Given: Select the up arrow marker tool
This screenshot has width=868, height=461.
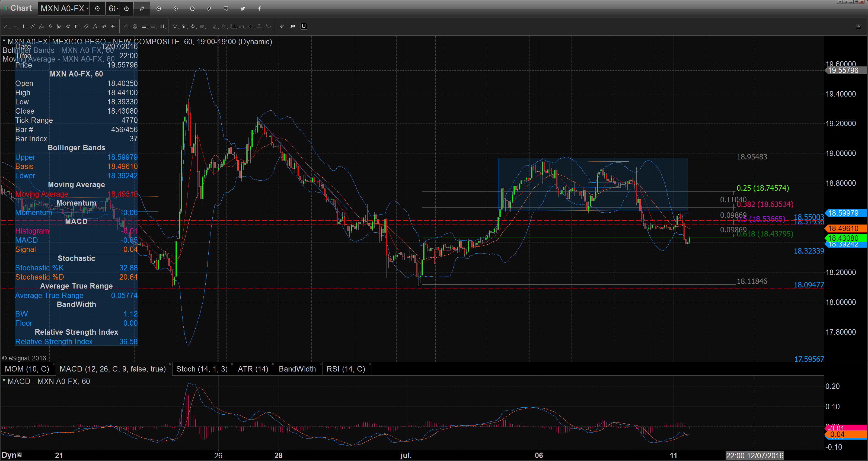Looking at the screenshot, I should [184, 26].
